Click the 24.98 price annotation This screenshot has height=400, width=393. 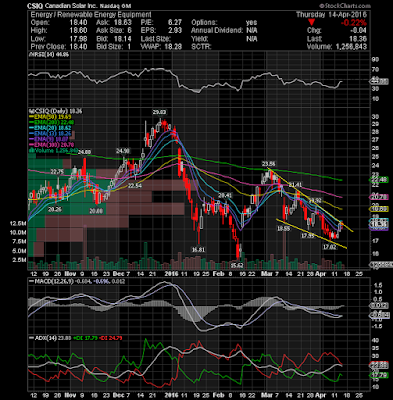pyautogui.click(x=123, y=151)
